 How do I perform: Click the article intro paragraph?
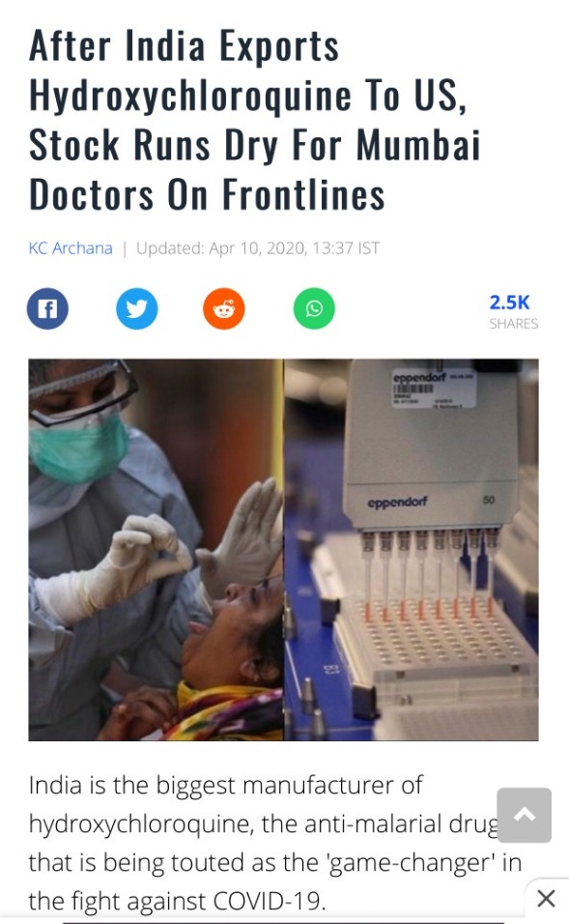pyautogui.click(x=275, y=843)
